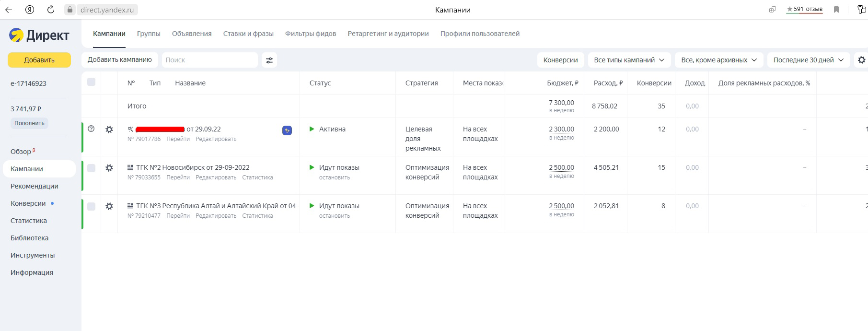Screen dimensions: 868x331
Task: Click the yellow Добавить button
Action: coord(39,60)
